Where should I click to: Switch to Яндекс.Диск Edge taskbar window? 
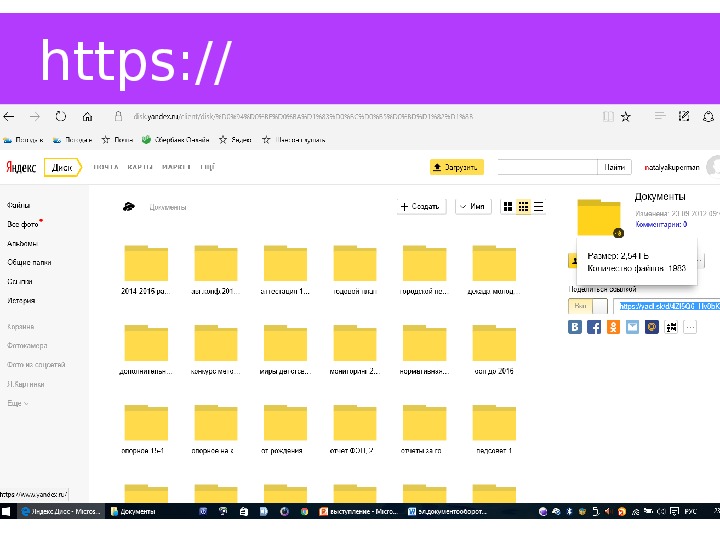tap(61, 511)
